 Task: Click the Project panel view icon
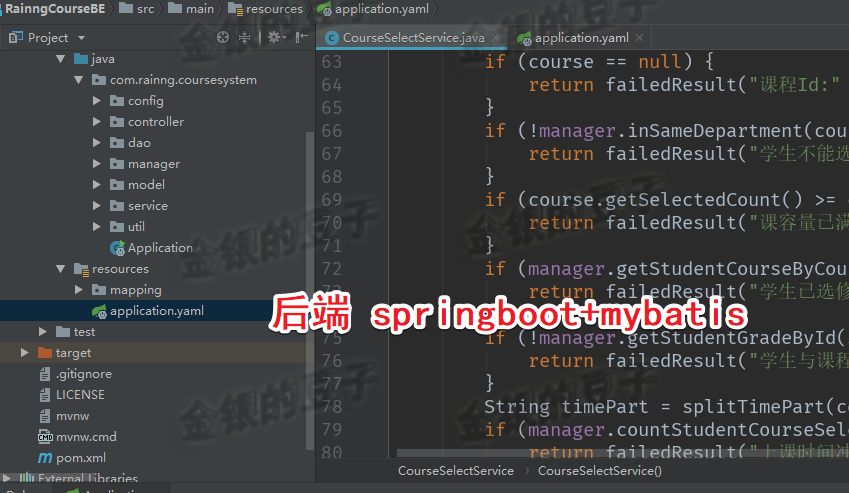pos(16,37)
